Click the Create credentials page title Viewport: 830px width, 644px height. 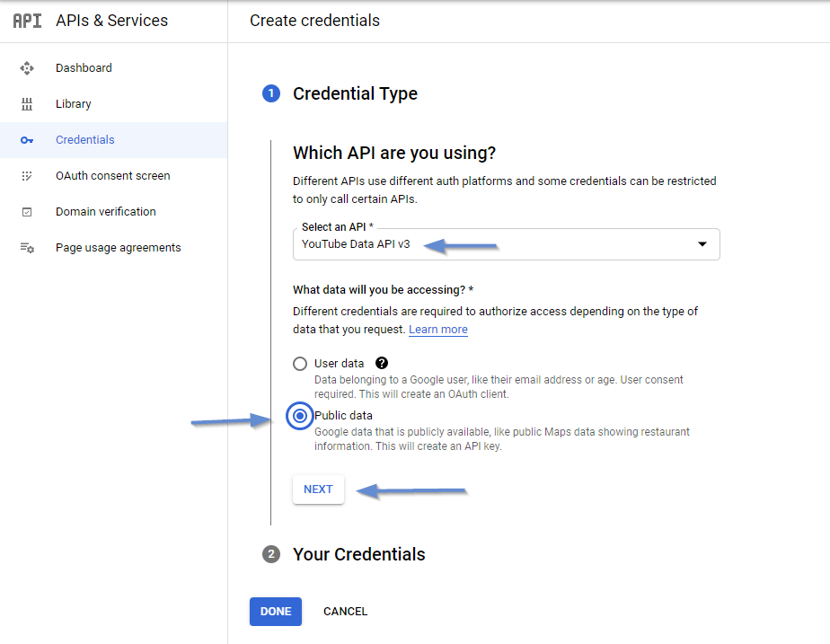315,21
